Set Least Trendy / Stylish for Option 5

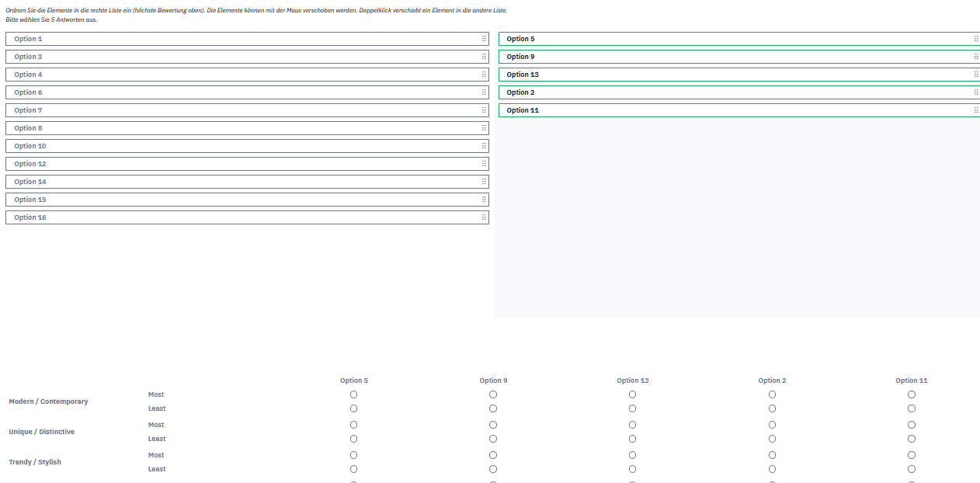354,469
